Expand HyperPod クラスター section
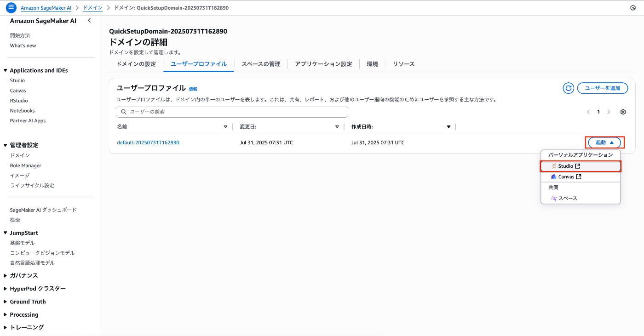 [x=6, y=289]
